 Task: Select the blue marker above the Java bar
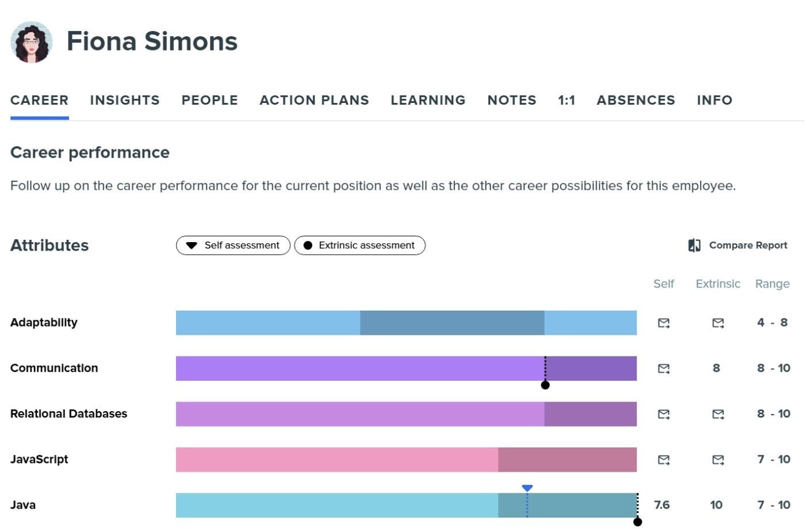(x=527, y=487)
